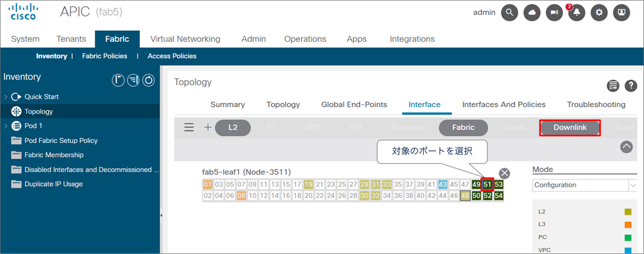Viewport: 644px width, 254px height.
Task: Switch to the Summary tab
Action: pos(228,104)
